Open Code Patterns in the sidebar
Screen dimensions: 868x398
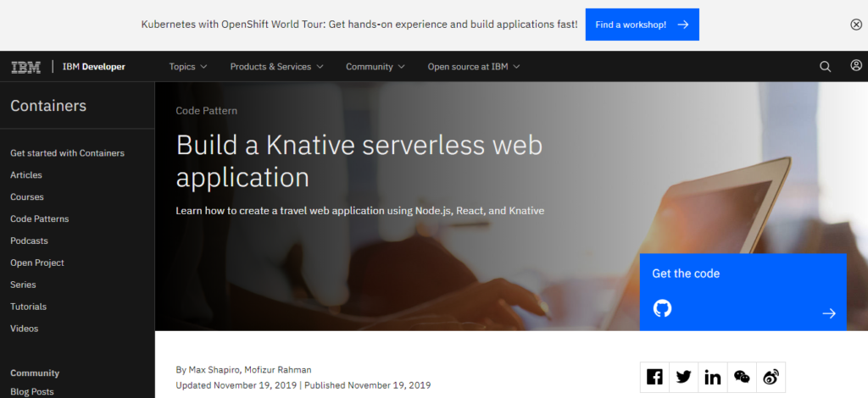point(39,218)
